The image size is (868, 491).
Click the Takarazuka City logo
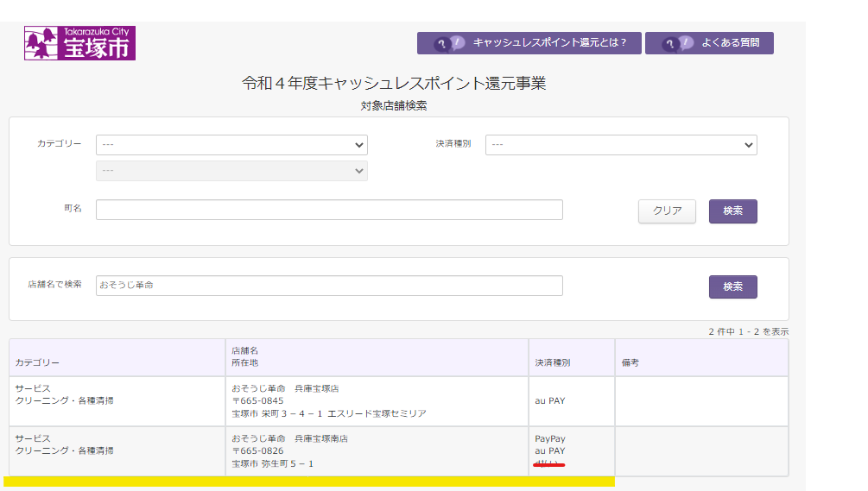pyautogui.click(x=79, y=43)
